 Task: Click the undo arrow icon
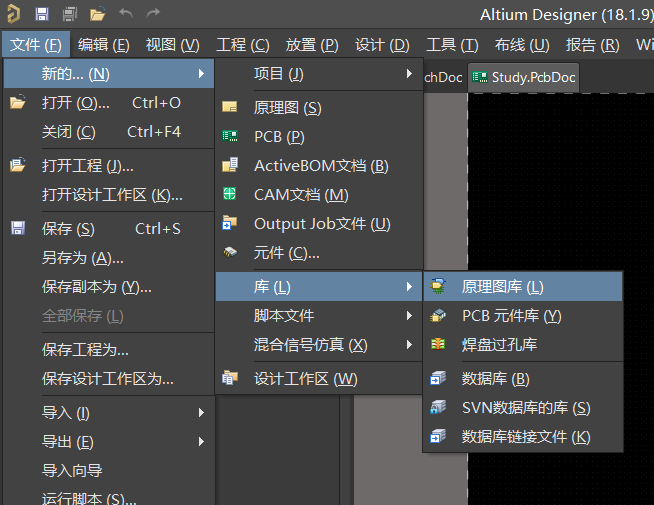[x=125, y=14]
